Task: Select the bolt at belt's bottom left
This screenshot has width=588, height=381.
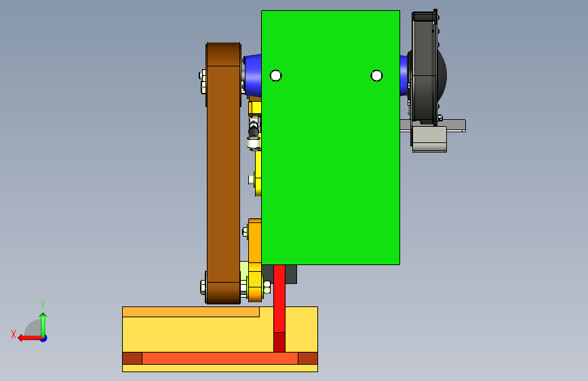Action: tap(203, 287)
